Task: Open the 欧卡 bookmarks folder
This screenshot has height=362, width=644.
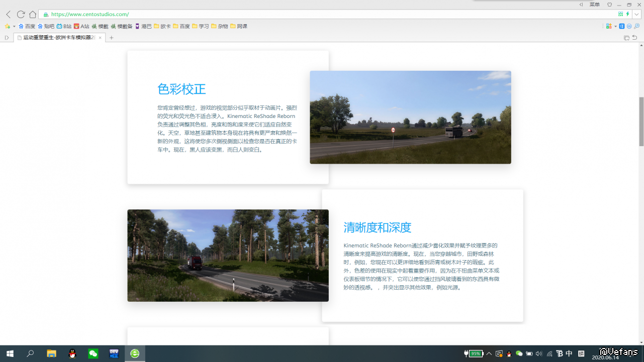Action: pos(162,26)
